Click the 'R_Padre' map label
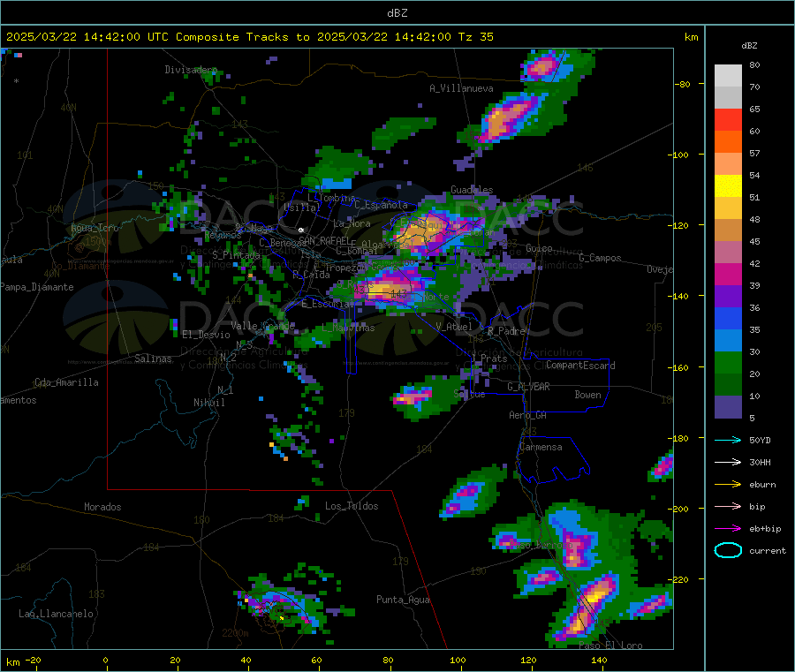The width and height of the screenshot is (795, 672). point(506,331)
